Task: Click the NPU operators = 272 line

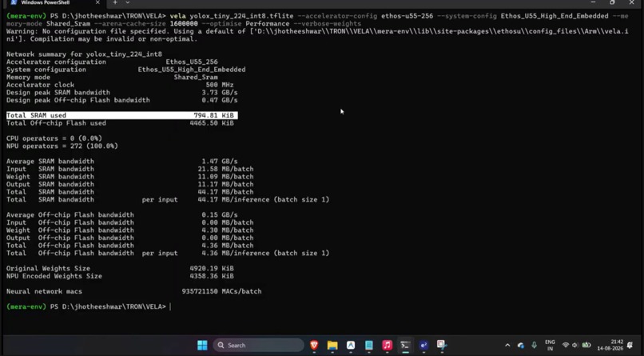Action: (62, 146)
